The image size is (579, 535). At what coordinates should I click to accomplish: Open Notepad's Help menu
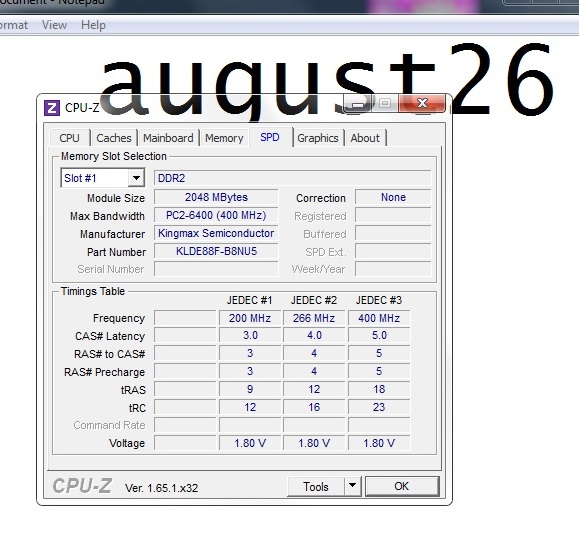93,25
